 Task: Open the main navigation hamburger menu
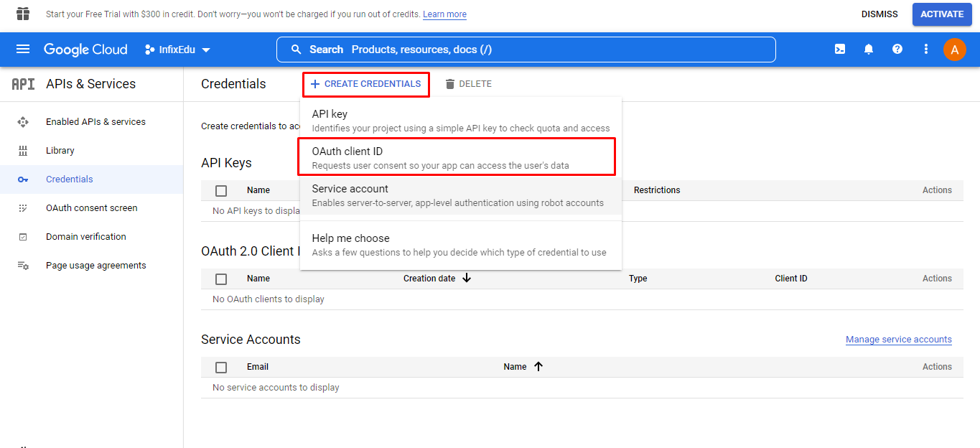click(x=23, y=50)
